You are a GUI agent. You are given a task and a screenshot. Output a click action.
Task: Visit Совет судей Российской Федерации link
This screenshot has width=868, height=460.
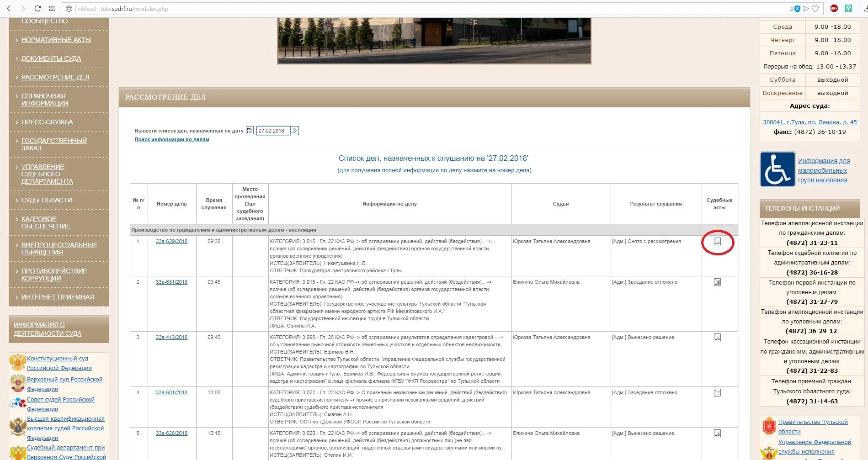[x=61, y=404]
